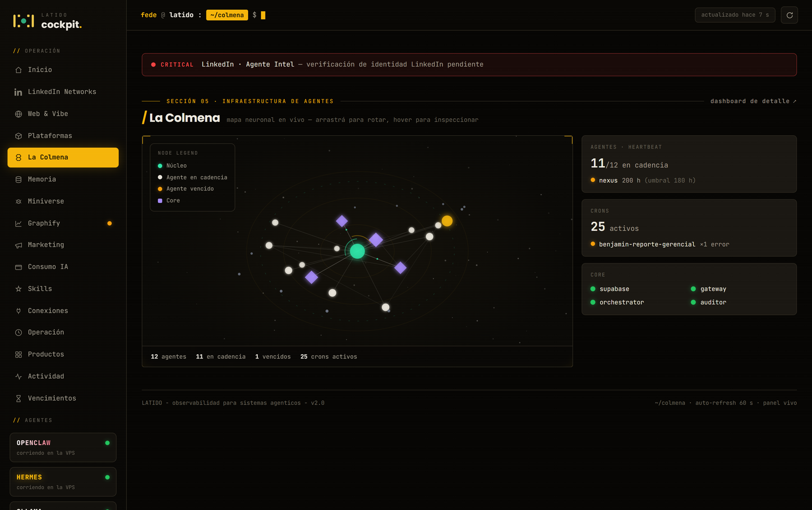Click the Marketing megaphone icon
This screenshot has width=812, height=510.
pos(18,245)
